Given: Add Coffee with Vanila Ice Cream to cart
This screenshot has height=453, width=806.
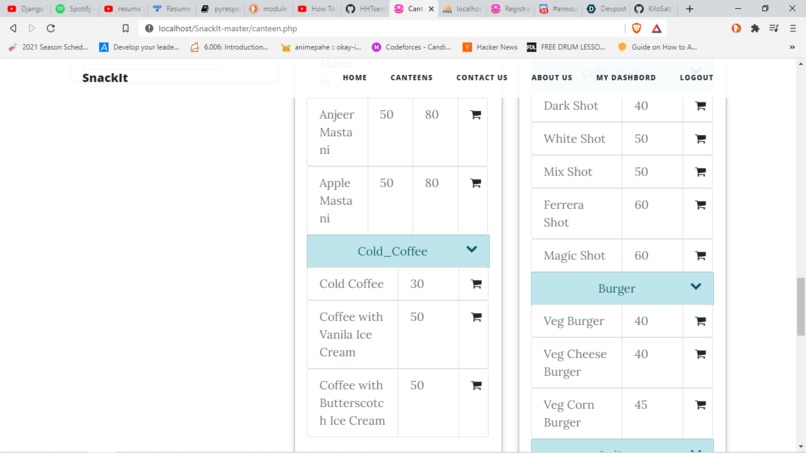Looking at the screenshot, I should pos(476,317).
